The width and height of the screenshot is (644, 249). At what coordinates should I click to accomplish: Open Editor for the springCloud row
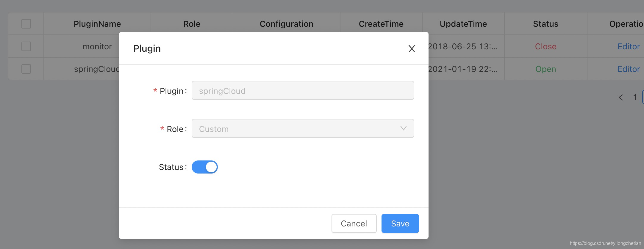[629, 69]
